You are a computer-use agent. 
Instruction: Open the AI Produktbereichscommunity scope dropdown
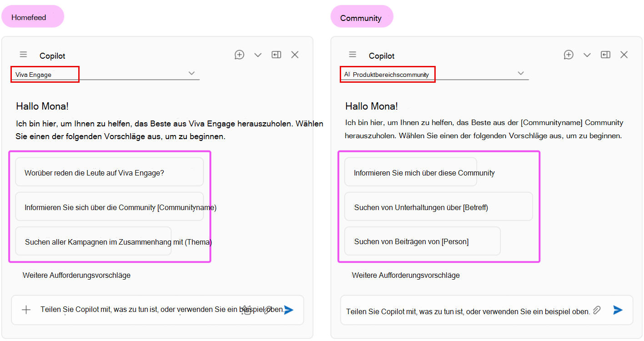[x=435, y=74]
